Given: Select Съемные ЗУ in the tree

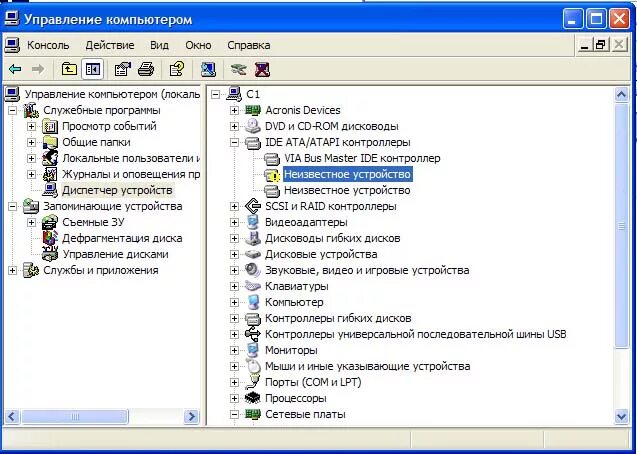Looking at the screenshot, I should click(x=93, y=222).
